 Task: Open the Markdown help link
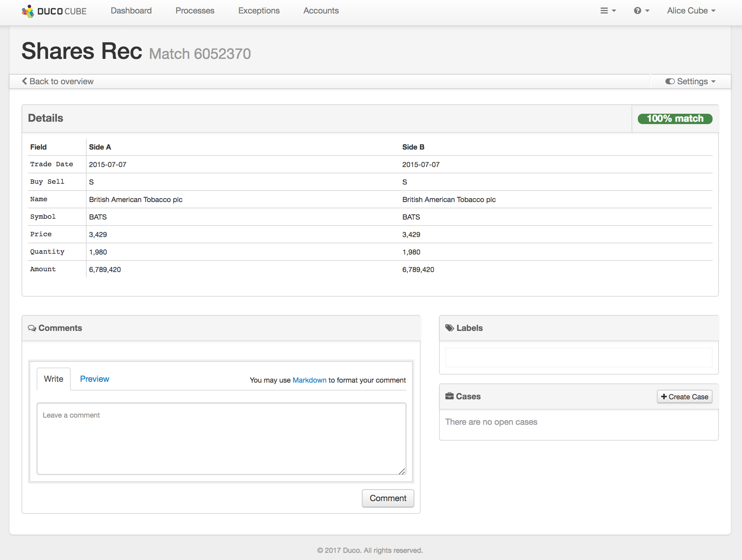pos(309,380)
